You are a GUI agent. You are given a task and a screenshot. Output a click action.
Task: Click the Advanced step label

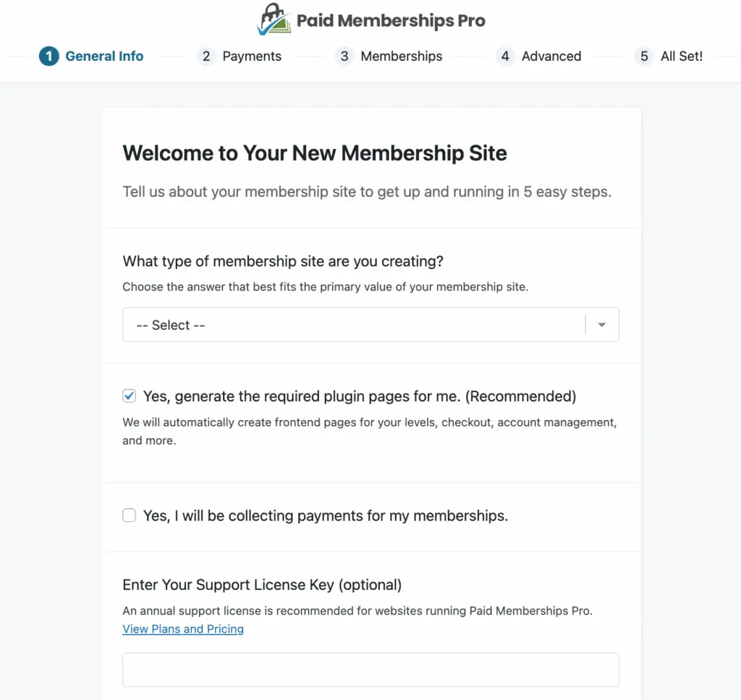tap(551, 56)
